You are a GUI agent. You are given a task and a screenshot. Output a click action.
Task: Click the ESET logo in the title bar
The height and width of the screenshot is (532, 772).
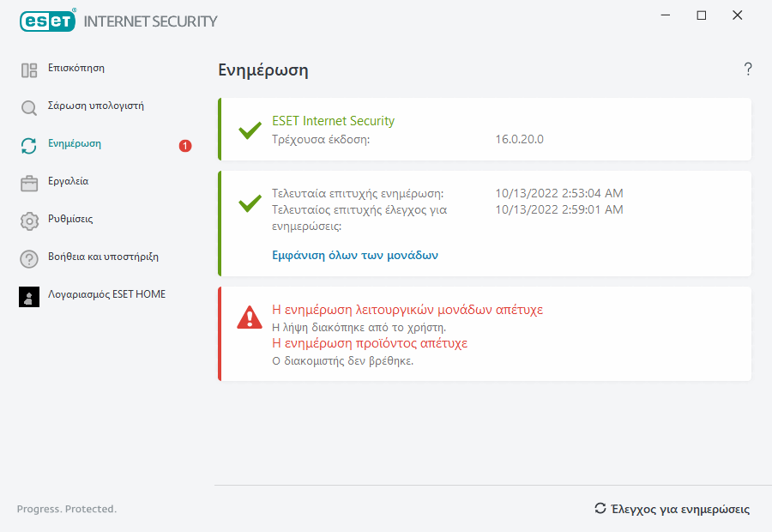point(48,21)
